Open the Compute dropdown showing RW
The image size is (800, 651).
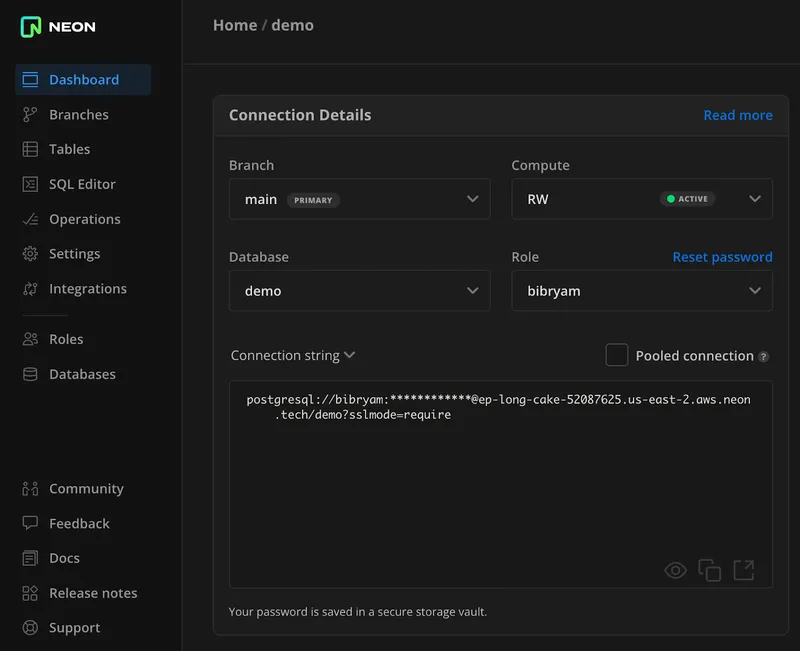coord(641,199)
